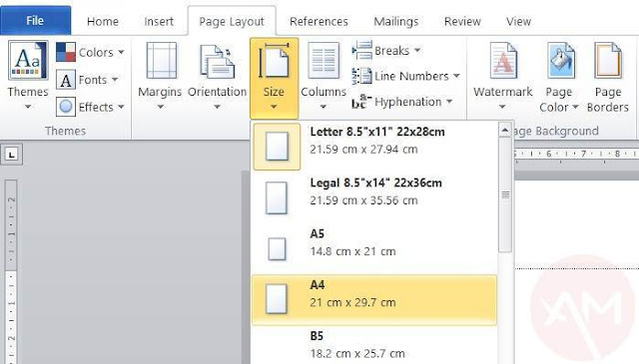Select the Page Layout tab
The width and height of the screenshot is (639, 364).
232,21
